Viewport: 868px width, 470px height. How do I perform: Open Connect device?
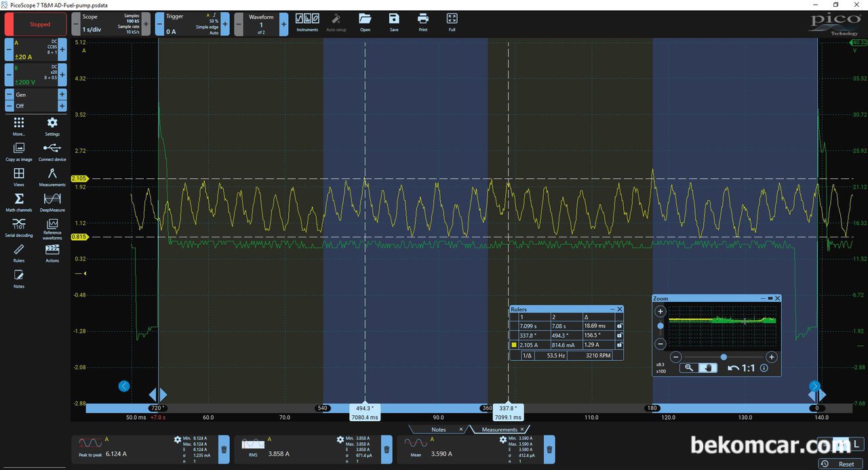pyautogui.click(x=52, y=151)
